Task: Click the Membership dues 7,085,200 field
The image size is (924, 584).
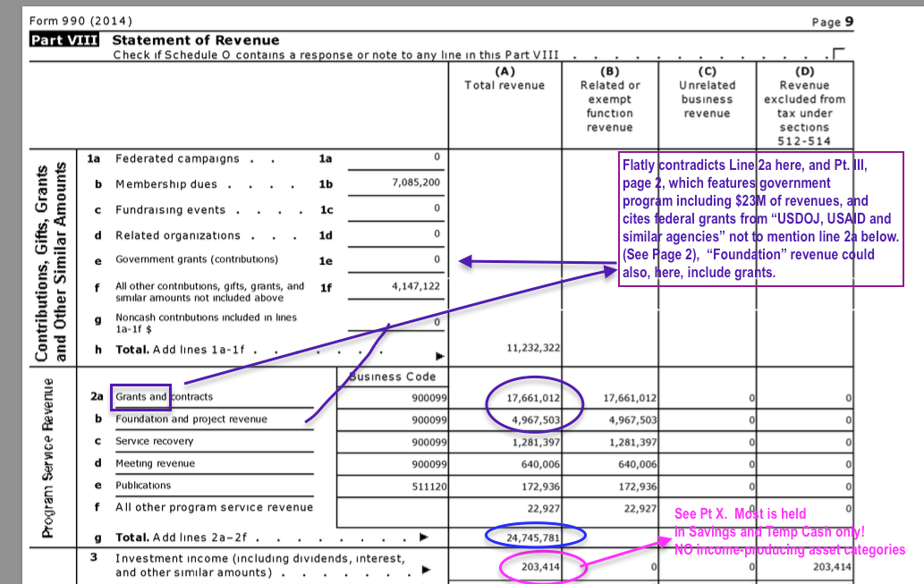Action: pos(415,183)
